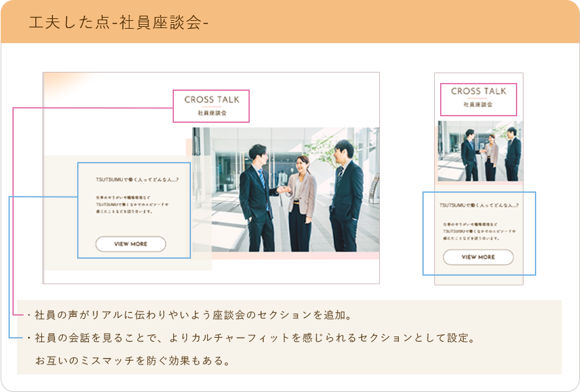Click the bullet dot before 社員の声がリアルに
Image resolution: width=580 pixels, height=392 pixels.
tap(29, 316)
